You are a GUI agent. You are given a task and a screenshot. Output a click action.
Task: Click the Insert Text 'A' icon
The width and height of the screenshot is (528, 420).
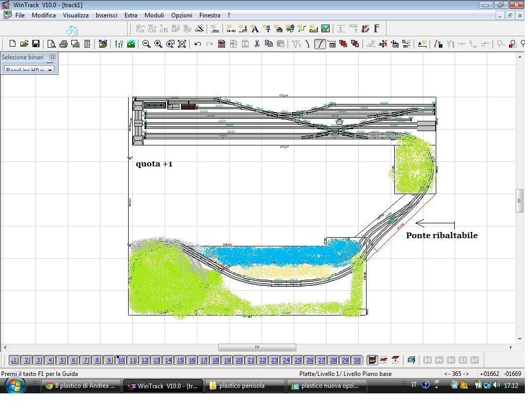(255, 29)
